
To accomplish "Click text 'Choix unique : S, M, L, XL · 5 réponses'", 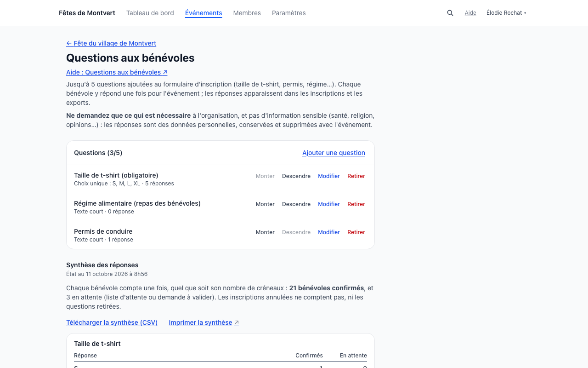I will point(124,184).
